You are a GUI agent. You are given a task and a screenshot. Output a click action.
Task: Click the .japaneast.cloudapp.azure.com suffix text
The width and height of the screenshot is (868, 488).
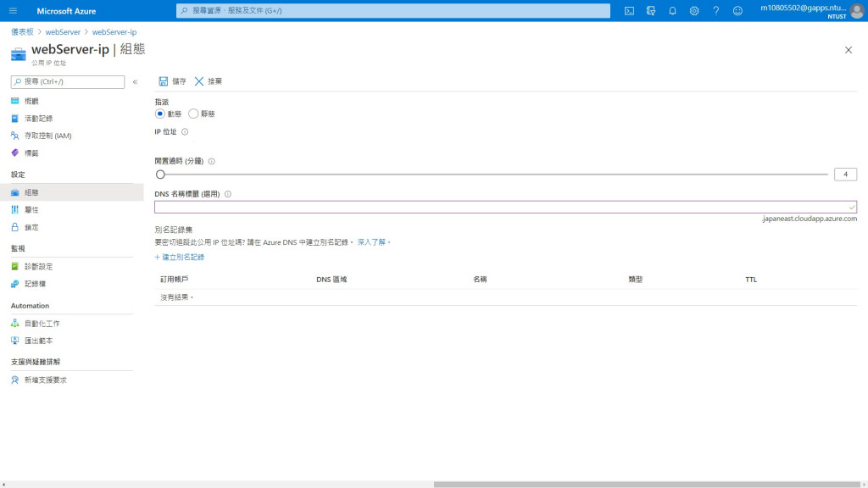coord(810,219)
